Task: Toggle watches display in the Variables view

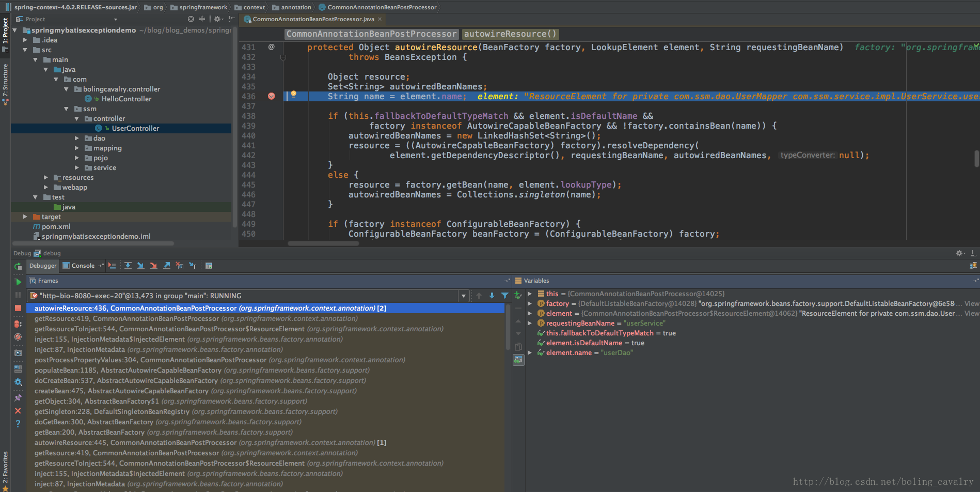Action: click(x=518, y=360)
